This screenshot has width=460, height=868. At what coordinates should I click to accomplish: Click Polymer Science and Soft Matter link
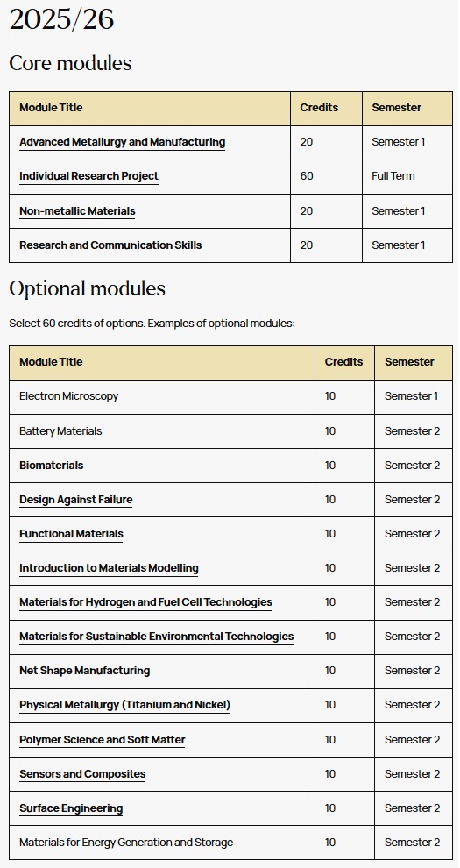click(x=103, y=740)
